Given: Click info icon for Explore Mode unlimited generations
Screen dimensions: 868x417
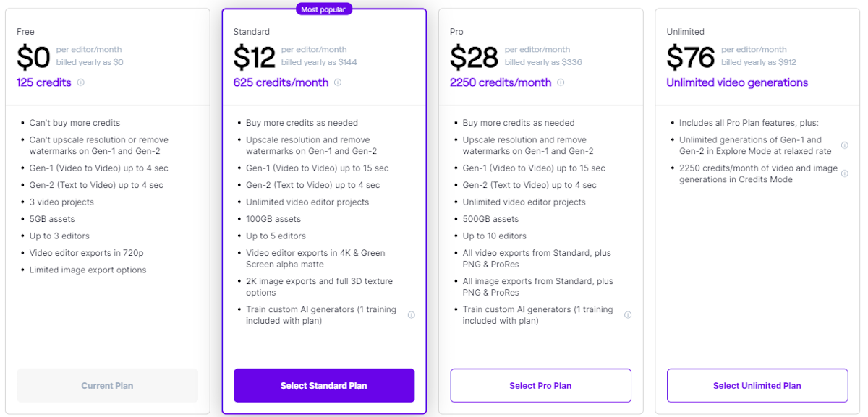Looking at the screenshot, I should point(844,145).
